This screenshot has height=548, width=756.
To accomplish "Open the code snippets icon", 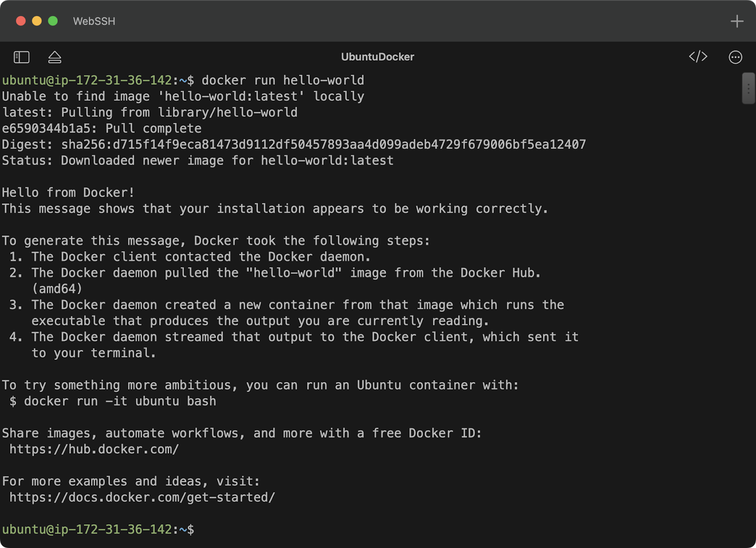I will [x=698, y=57].
